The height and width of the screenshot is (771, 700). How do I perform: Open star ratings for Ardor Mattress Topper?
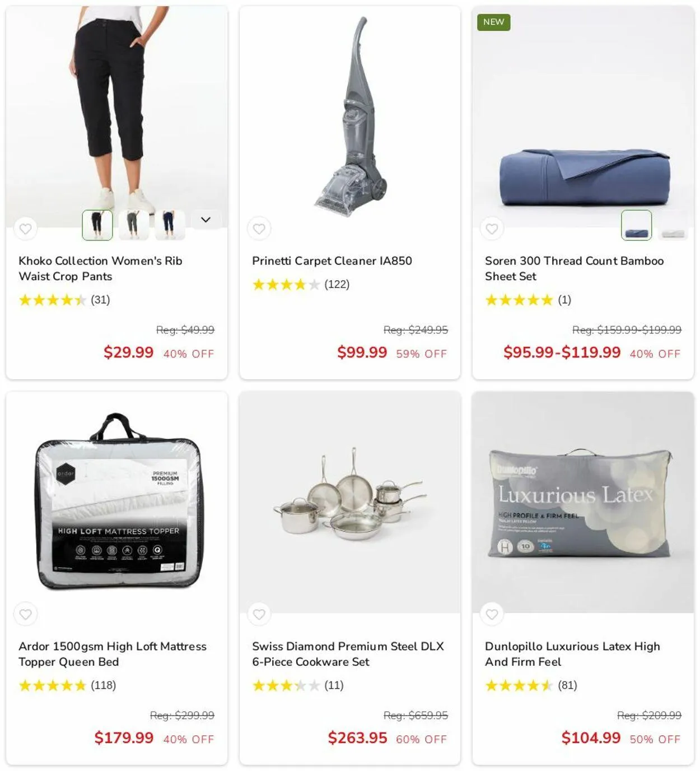[52, 685]
